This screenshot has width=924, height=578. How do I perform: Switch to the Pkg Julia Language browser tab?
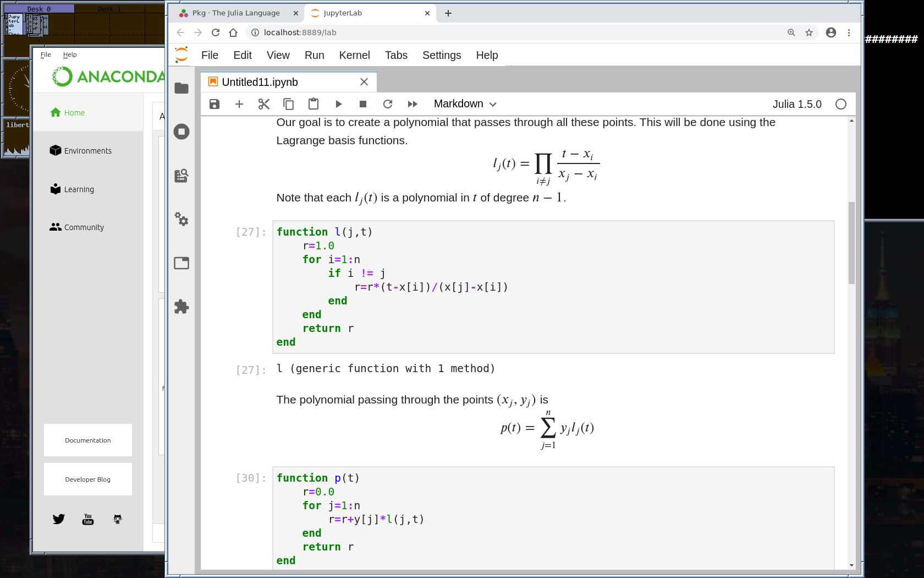click(x=236, y=13)
